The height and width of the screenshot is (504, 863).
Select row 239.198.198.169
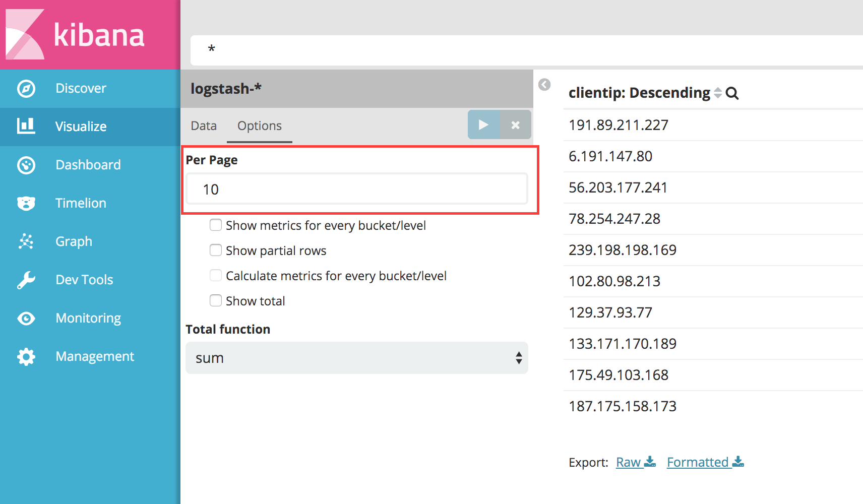[713, 250]
